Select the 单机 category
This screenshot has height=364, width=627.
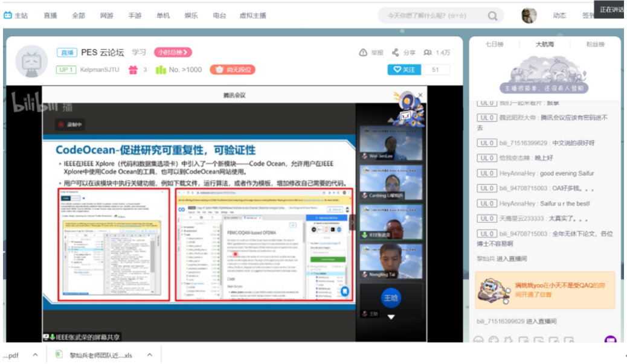(163, 16)
